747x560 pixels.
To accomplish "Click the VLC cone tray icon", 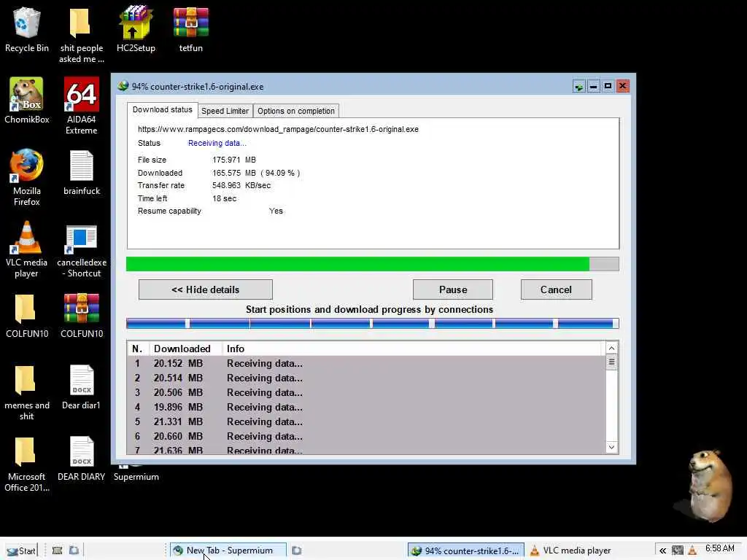I will tap(692, 551).
